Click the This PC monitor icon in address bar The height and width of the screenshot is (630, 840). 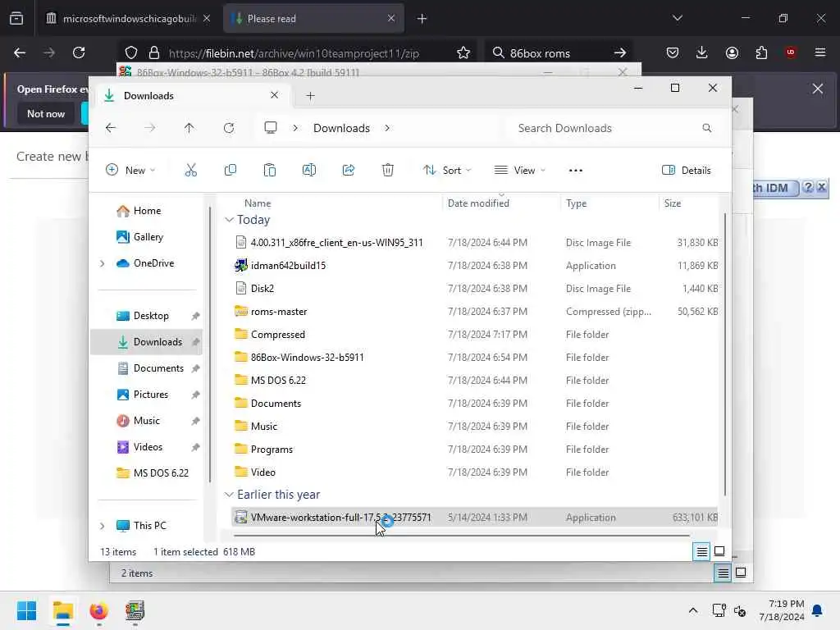point(271,127)
